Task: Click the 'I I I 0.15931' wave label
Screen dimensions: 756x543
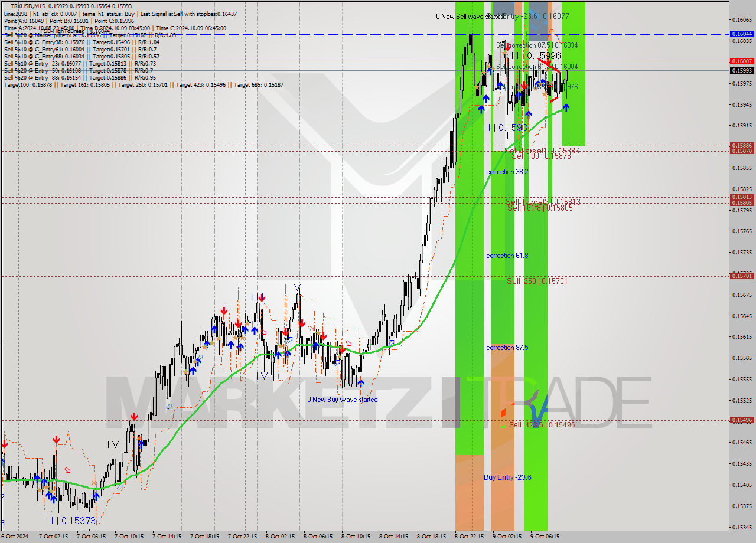Action: (507, 127)
